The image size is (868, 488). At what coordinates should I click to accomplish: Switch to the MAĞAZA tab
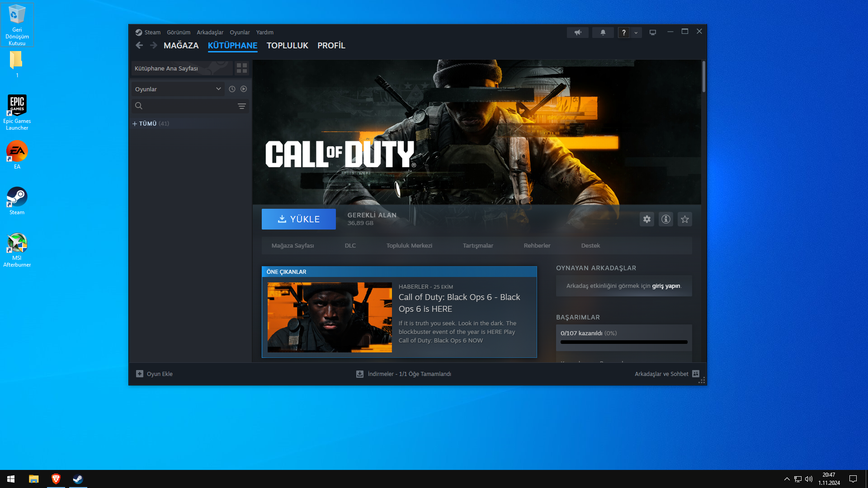click(181, 46)
